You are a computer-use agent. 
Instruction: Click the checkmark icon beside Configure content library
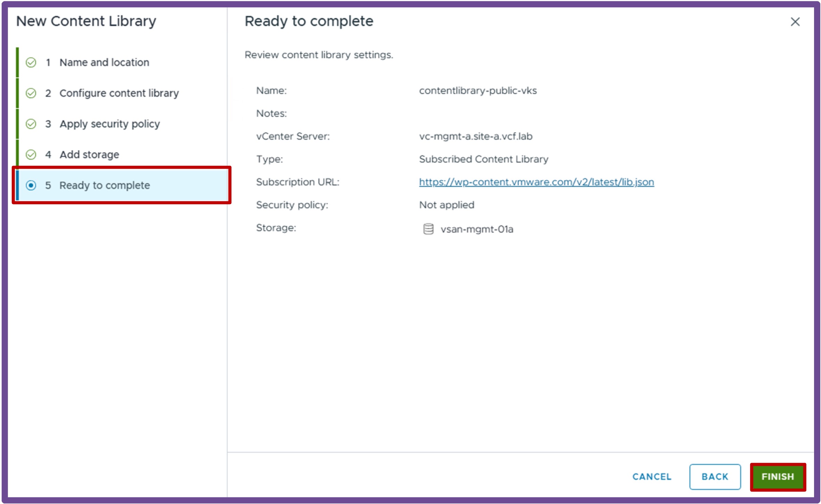[31, 93]
